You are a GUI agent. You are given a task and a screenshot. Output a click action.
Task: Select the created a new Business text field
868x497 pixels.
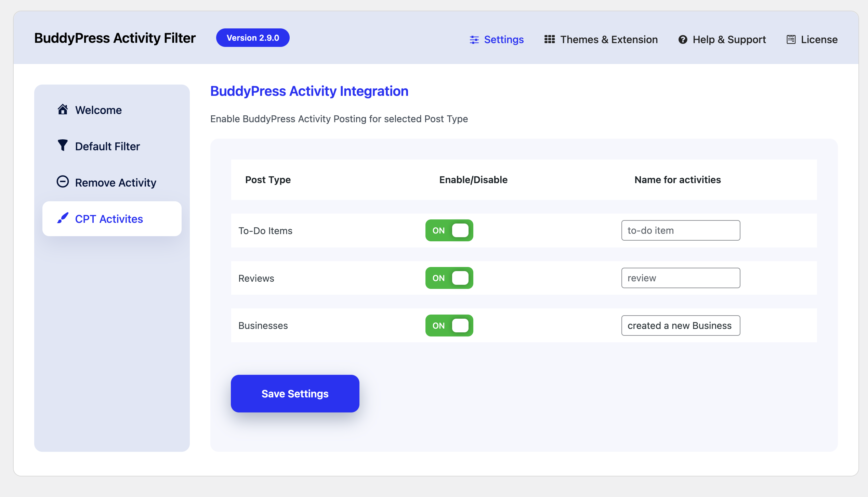680,326
